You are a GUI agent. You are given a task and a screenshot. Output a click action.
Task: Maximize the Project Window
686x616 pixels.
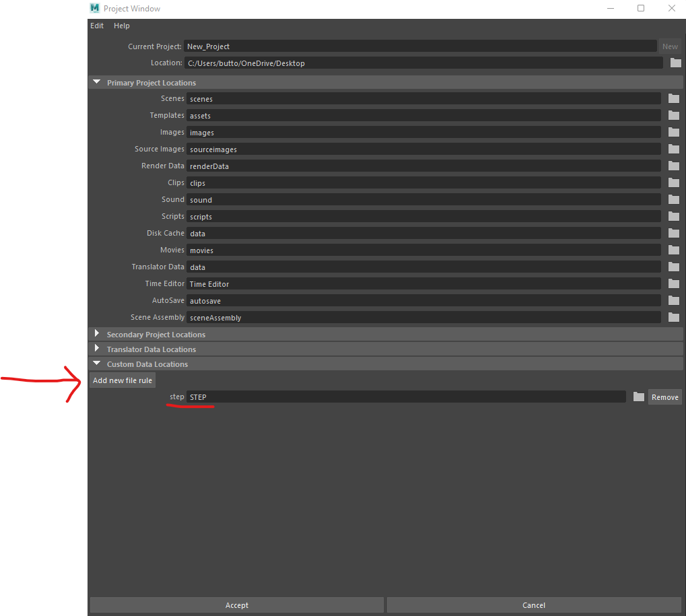click(x=641, y=8)
